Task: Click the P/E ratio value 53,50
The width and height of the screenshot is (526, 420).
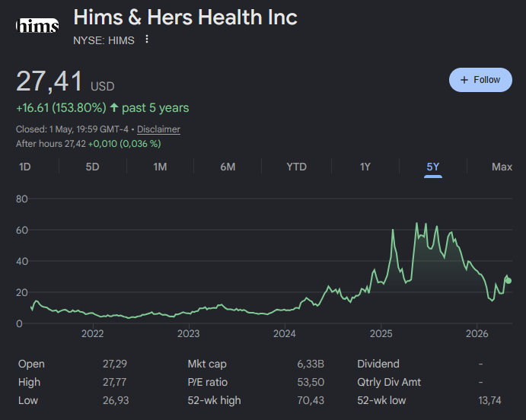Action: 311,382
